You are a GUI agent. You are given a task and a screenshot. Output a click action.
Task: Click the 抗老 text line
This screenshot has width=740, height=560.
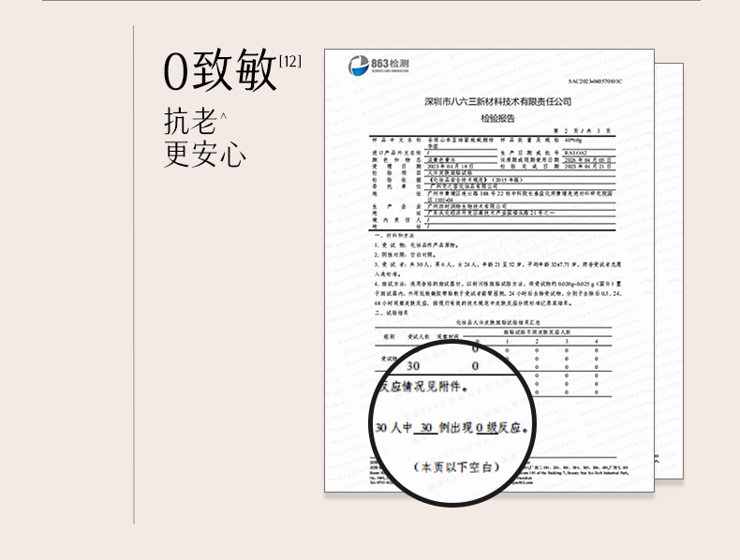click(x=190, y=121)
